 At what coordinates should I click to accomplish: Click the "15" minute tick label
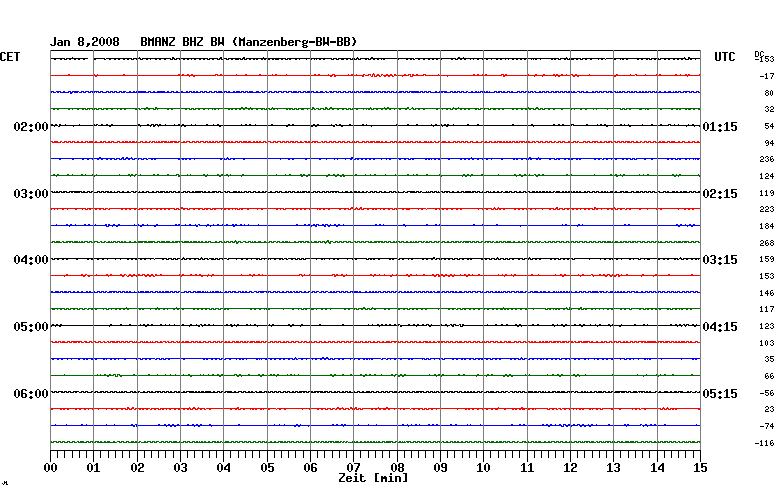pos(700,468)
